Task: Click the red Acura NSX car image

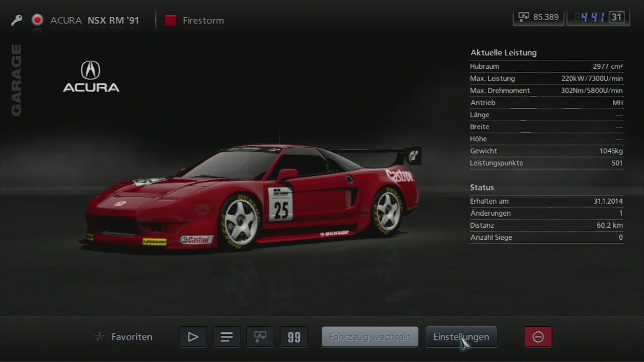Action: pos(252,198)
